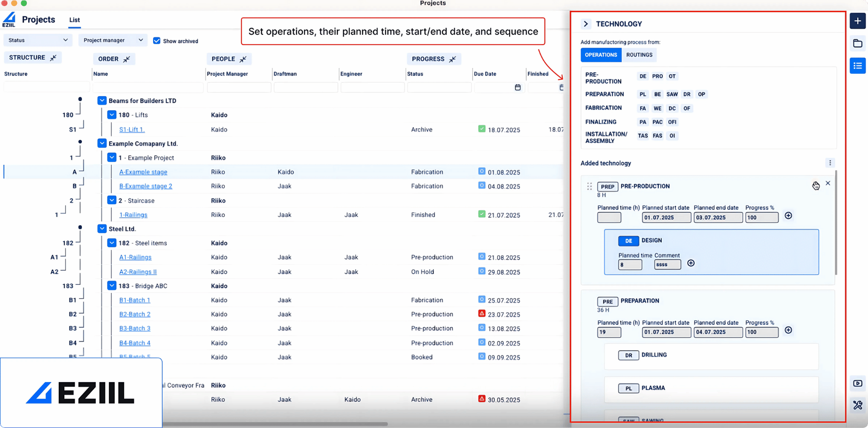Collapse Steel Ltd. group

pos(102,229)
